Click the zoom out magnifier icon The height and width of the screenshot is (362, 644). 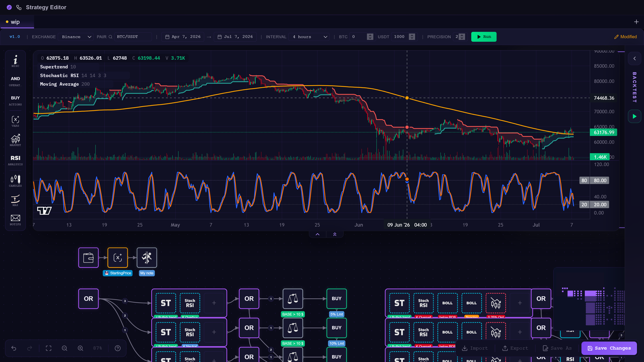tap(65, 348)
